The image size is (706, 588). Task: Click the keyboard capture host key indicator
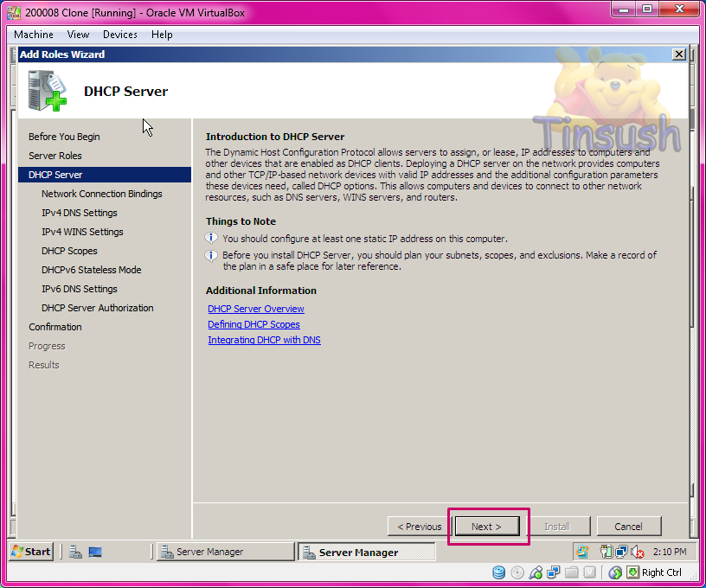pos(632,572)
